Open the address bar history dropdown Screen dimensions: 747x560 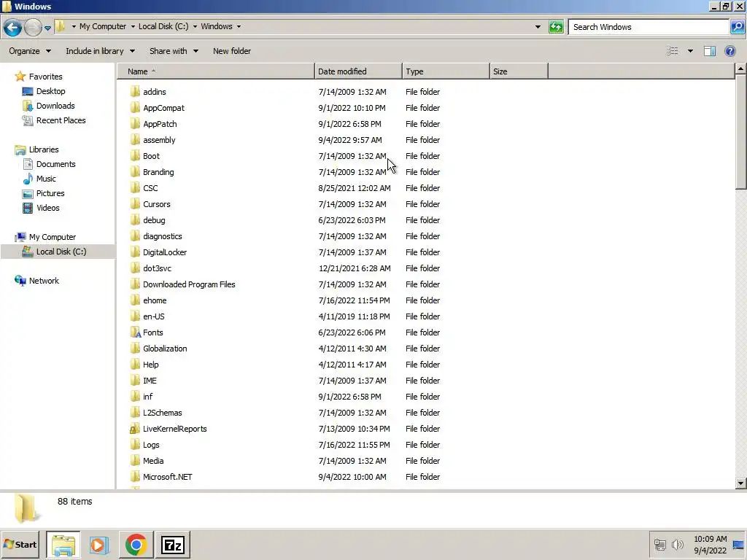pyautogui.click(x=538, y=27)
